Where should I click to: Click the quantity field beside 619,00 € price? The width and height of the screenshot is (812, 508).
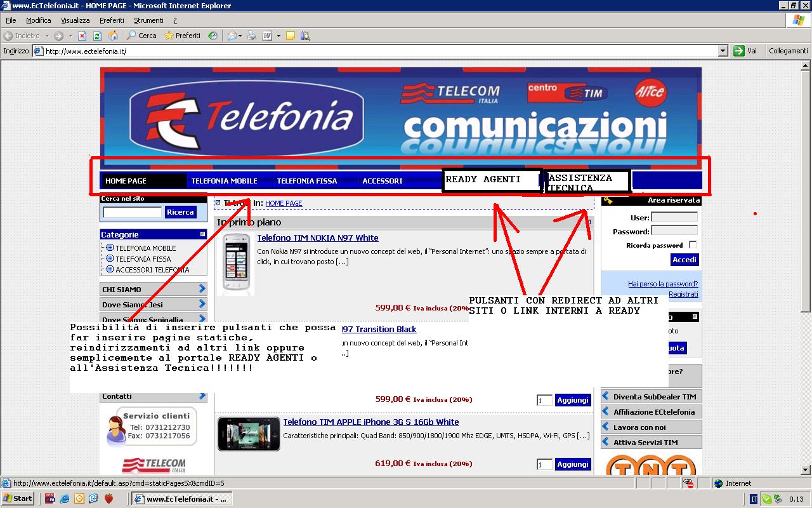(x=544, y=465)
